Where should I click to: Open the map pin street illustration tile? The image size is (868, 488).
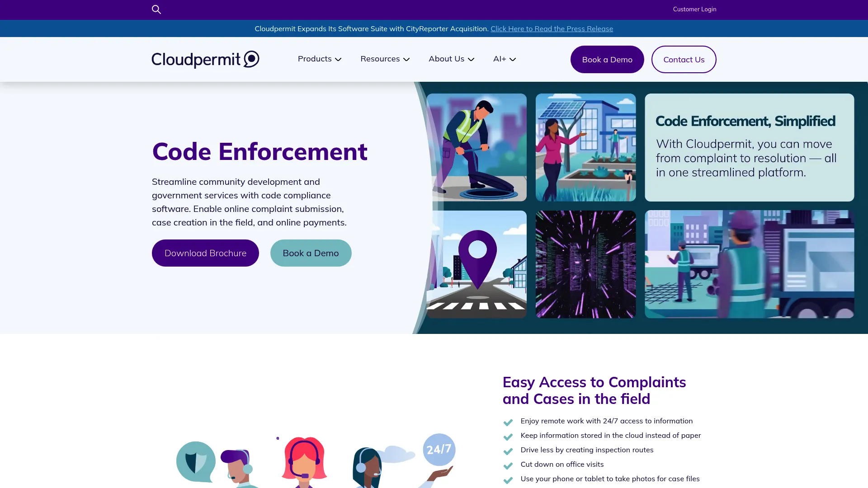click(476, 264)
